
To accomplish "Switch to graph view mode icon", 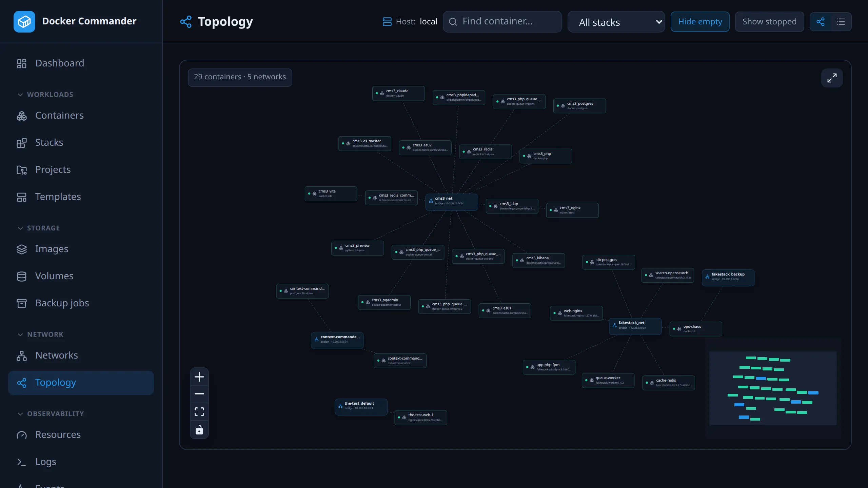I will (x=821, y=22).
